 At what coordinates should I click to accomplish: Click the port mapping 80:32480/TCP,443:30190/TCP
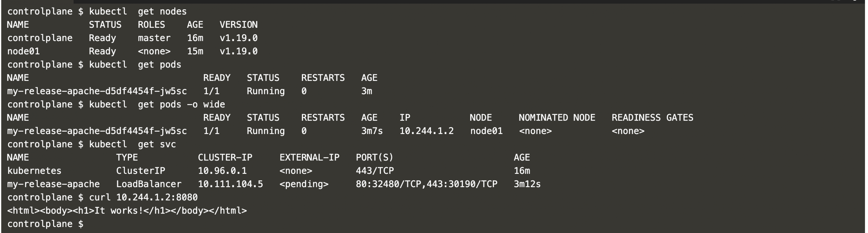pos(426,184)
